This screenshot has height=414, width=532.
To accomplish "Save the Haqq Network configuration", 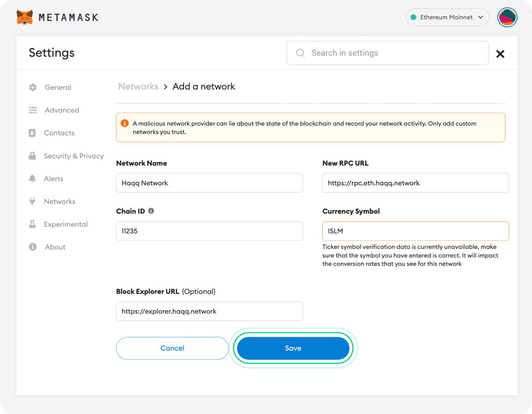I will click(x=293, y=348).
